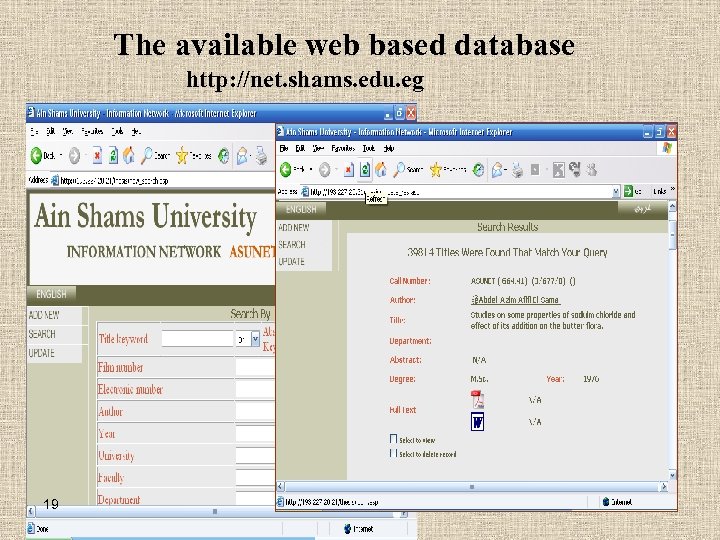This screenshot has width=720, height=540.
Task: Click the Stop icon in the front window
Action: point(349,170)
